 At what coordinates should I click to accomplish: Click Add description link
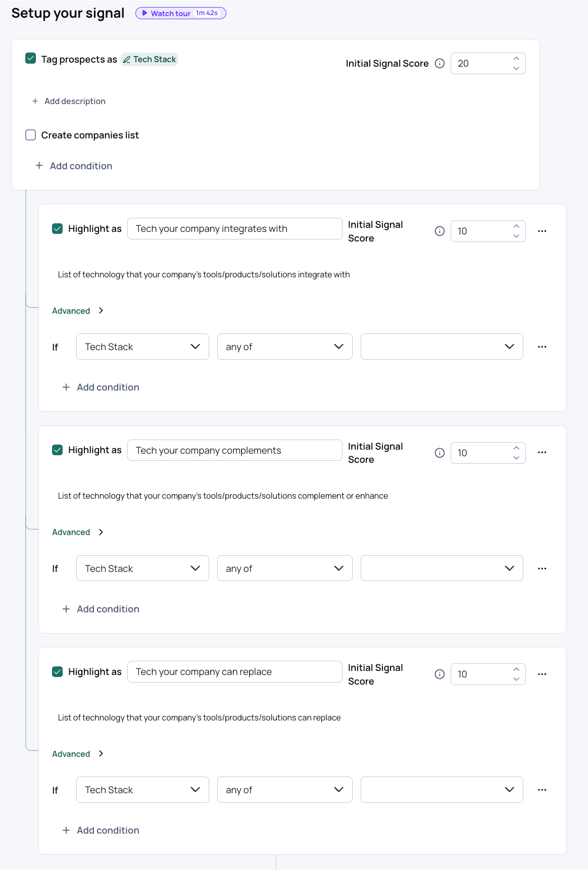point(69,101)
